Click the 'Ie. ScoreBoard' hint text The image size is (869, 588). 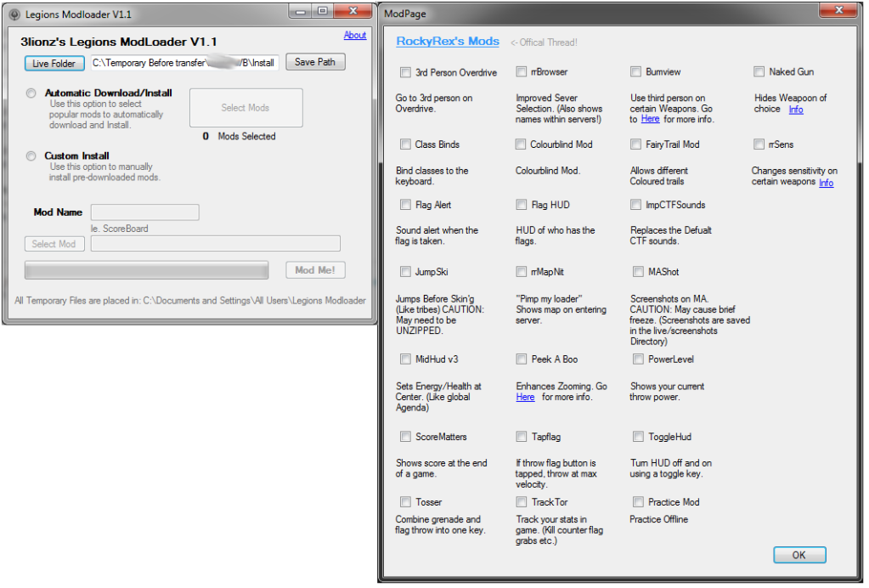click(x=120, y=229)
